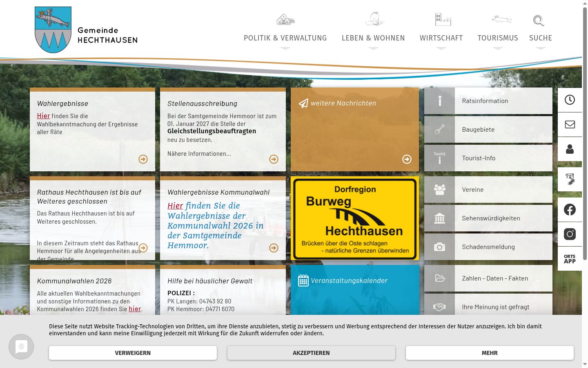Click the 'Hier' link in Wahlergebnisse card

tap(43, 116)
